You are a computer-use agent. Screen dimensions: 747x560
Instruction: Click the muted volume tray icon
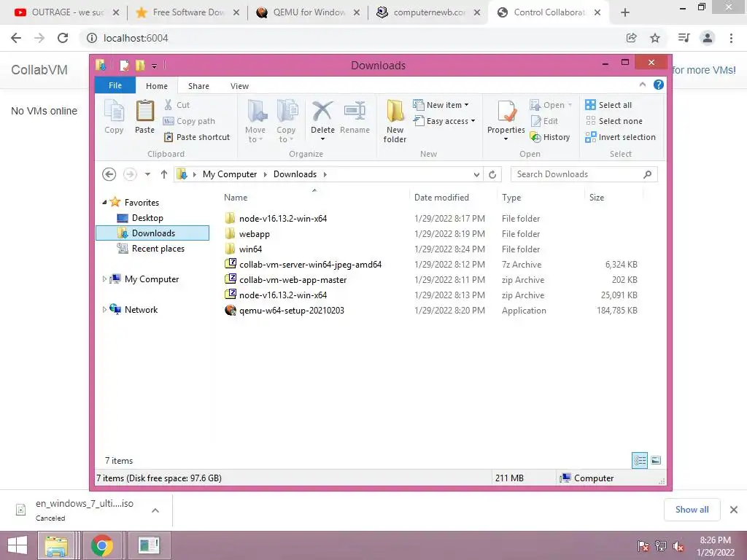click(678, 545)
